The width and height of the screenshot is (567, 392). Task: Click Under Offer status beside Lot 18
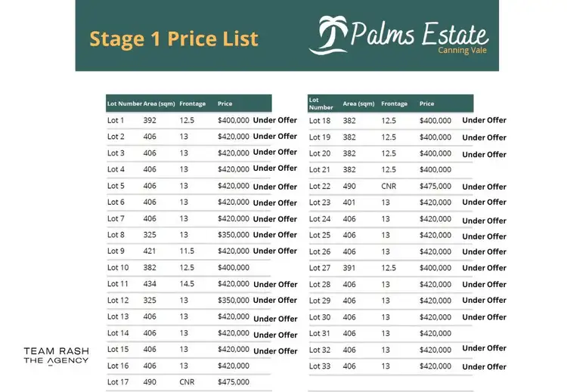tap(485, 120)
